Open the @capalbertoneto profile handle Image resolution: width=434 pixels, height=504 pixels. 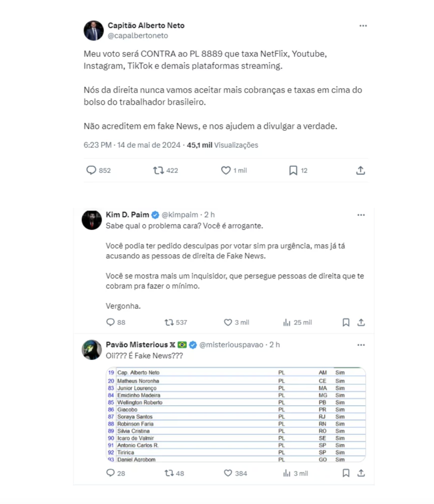point(138,35)
